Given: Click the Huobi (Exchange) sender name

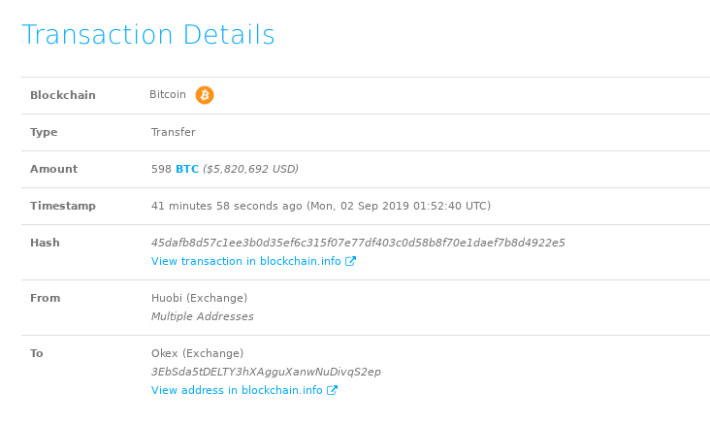Looking at the screenshot, I should coord(199,298).
